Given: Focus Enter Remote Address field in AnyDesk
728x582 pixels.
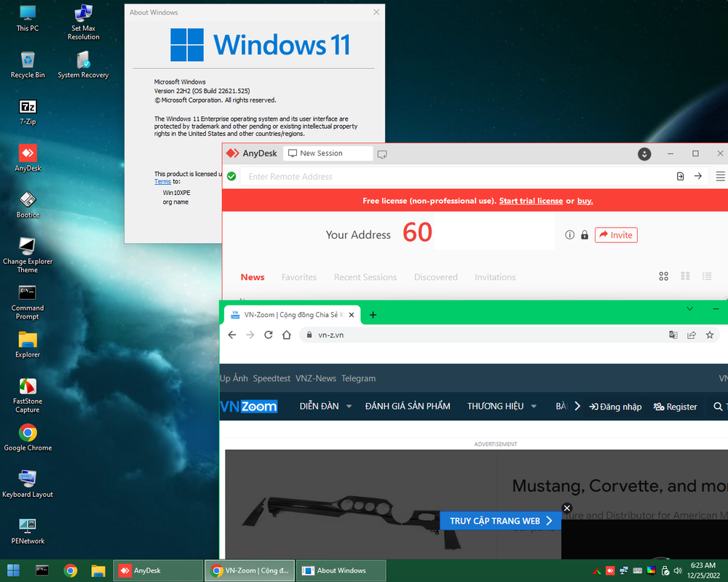Looking at the screenshot, I should pyautogui.click(x=456, y=176).
